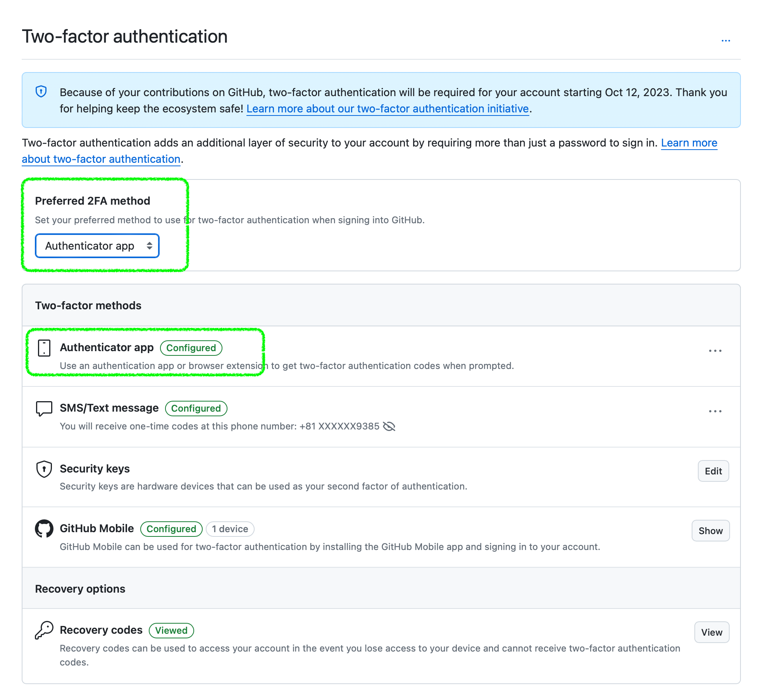Screen dimensions: 768x700
Task: Open the Preferred 2FA method dropdown
Action: click(97, 246)
